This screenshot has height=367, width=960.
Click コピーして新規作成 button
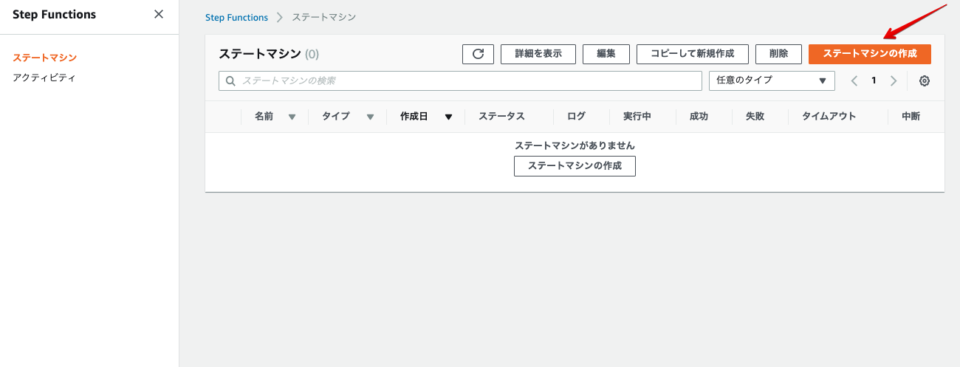click(x=692, y=54)
